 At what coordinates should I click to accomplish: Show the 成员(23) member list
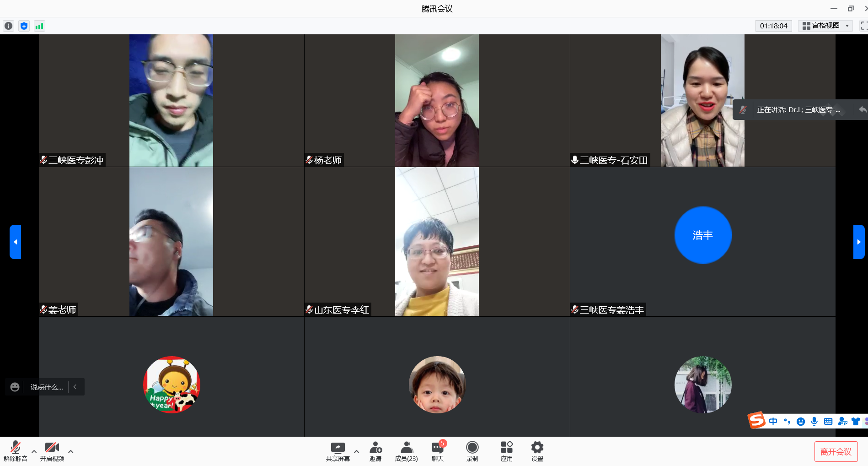pos(407,451)
